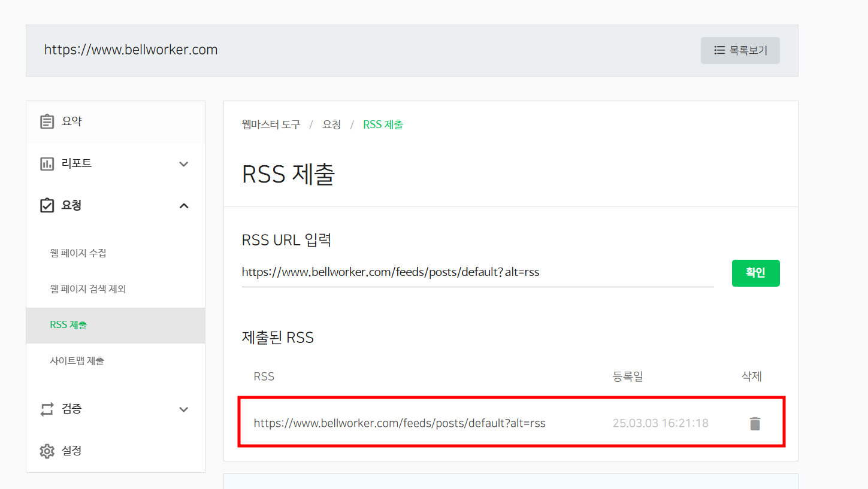
Task: Click https://www.bellworker.com site header text
Action: 131,50
